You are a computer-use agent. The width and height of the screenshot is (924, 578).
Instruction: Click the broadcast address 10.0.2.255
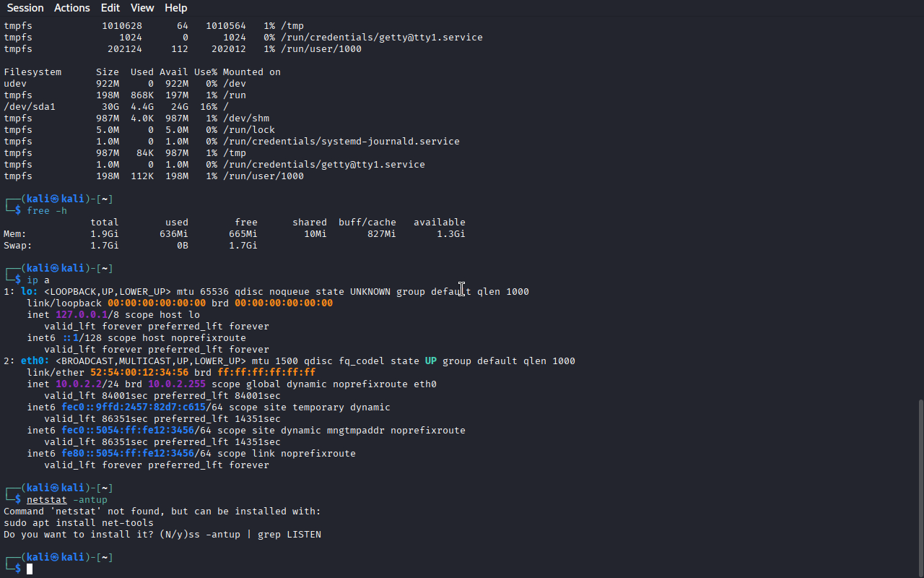pos(177,384)
